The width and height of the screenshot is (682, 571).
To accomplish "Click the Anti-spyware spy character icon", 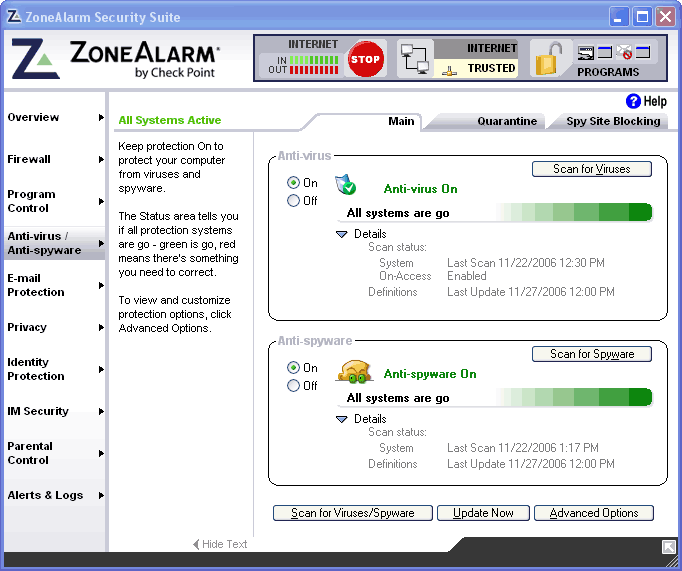I will (354, 372).
